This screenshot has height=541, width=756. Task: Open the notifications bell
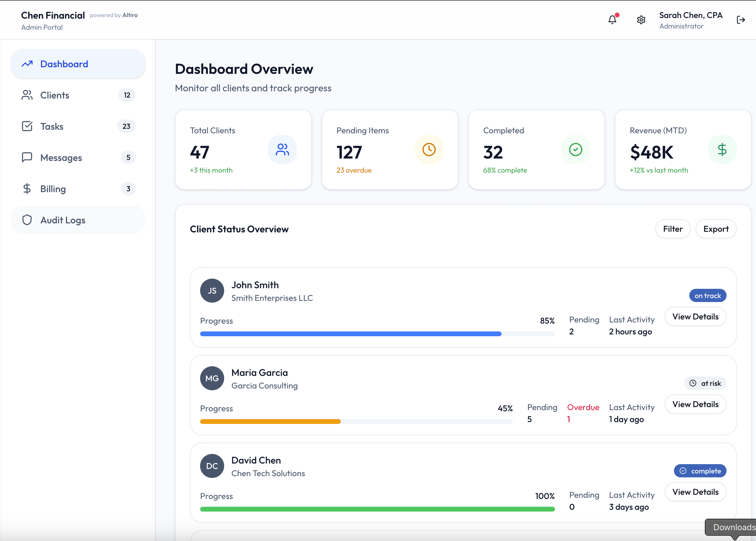[613, 20]
